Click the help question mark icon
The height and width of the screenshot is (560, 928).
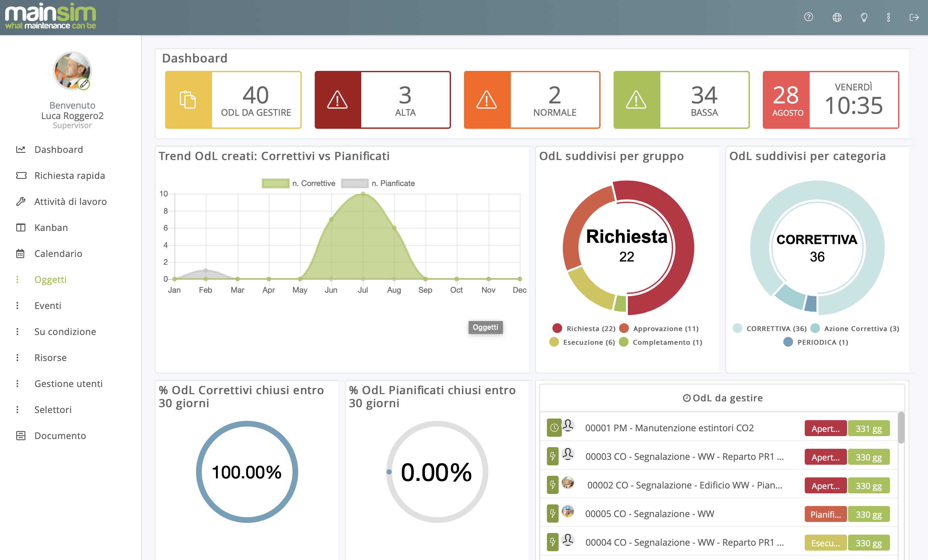click(808, 17)
